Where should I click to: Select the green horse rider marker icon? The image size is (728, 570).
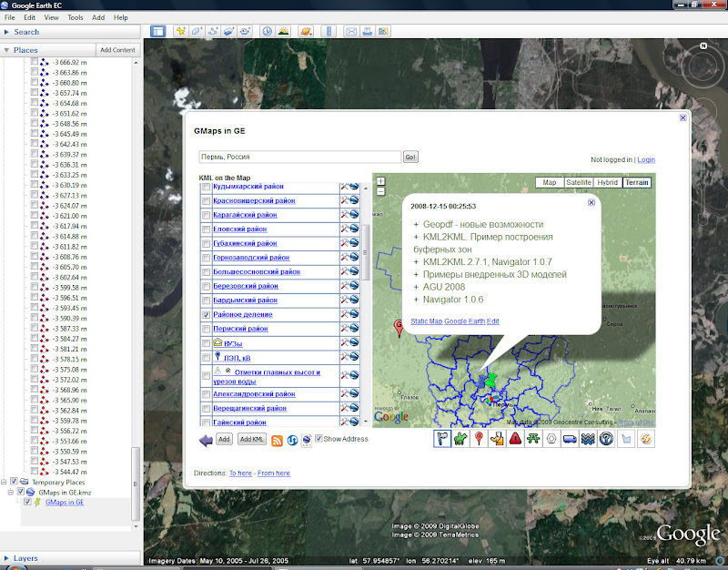[x=460, y=439]
